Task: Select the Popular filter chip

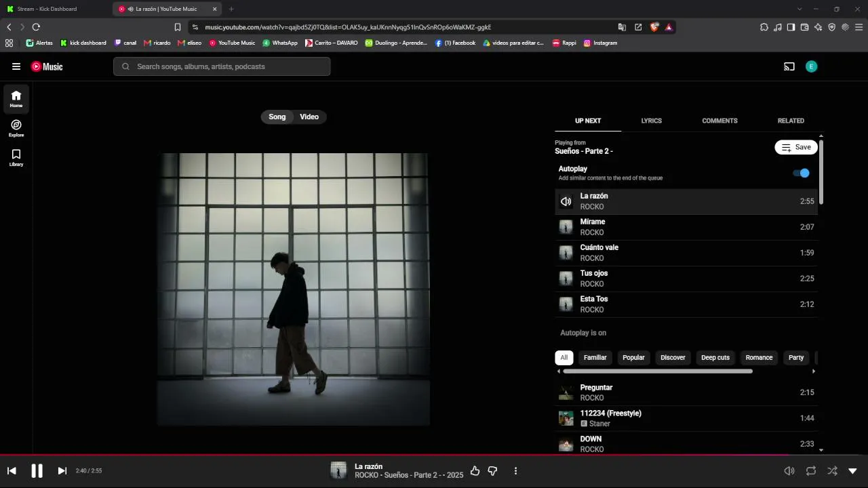Action: coord(633,357)
